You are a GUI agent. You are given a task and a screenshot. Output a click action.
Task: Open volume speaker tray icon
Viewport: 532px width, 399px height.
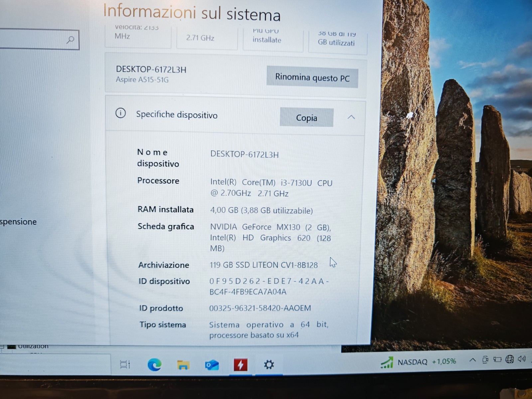(x=522, y=359)
